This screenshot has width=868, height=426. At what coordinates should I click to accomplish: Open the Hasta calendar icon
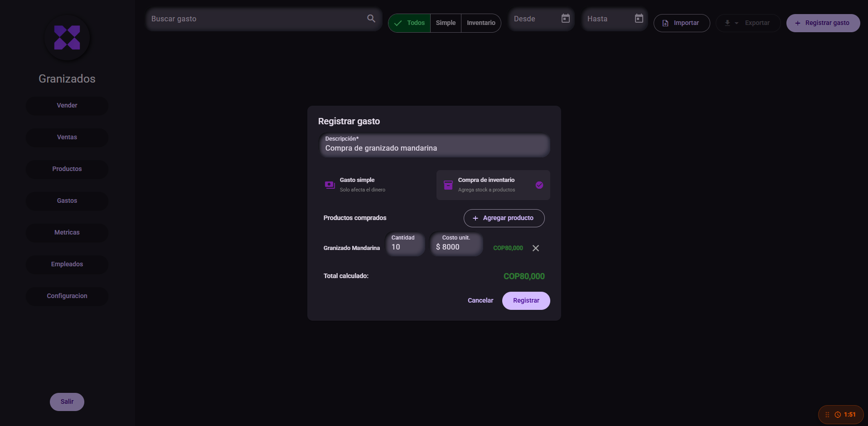coord(639,19)
